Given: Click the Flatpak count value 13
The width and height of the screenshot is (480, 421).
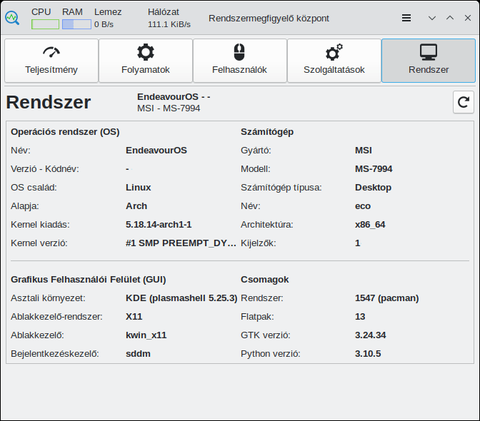Looking at the screenshot, I should (x=360, y=317).
